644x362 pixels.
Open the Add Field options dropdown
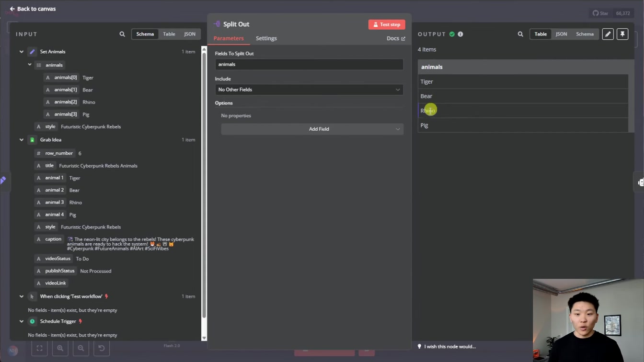[x=312, y=129]
